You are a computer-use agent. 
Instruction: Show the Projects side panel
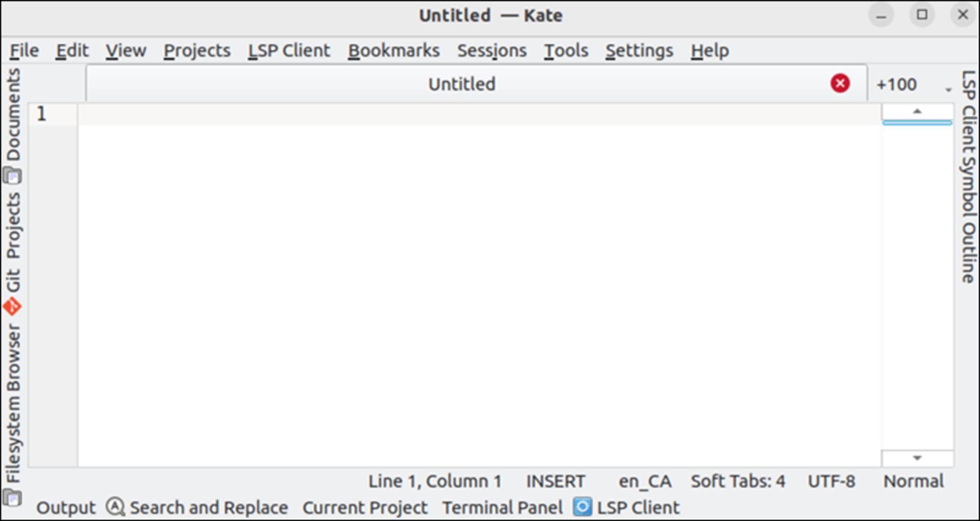(13, 226)
